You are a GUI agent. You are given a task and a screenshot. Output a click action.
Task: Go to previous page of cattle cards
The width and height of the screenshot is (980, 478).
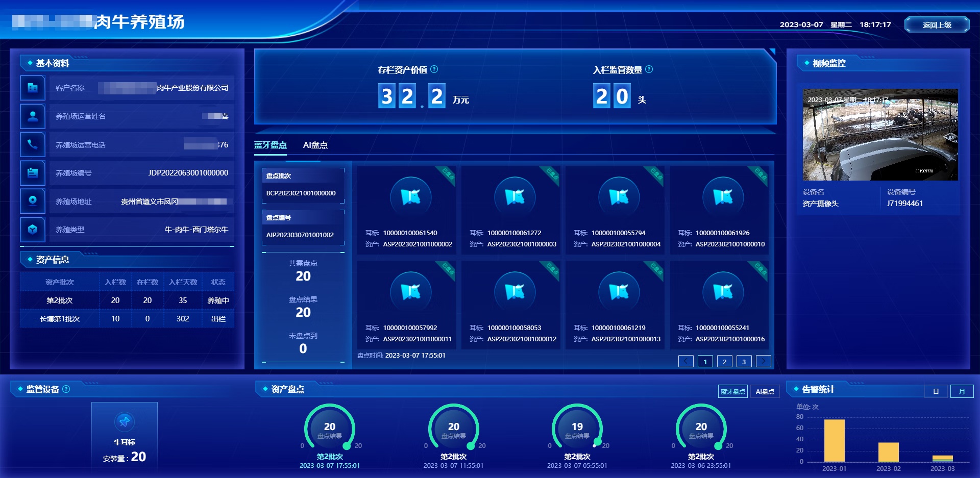685,361
